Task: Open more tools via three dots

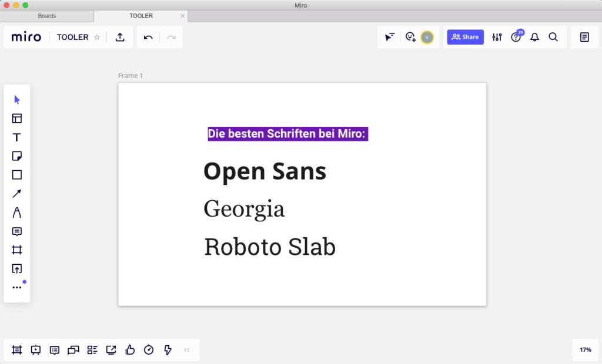Action: [x=17, y=287]
